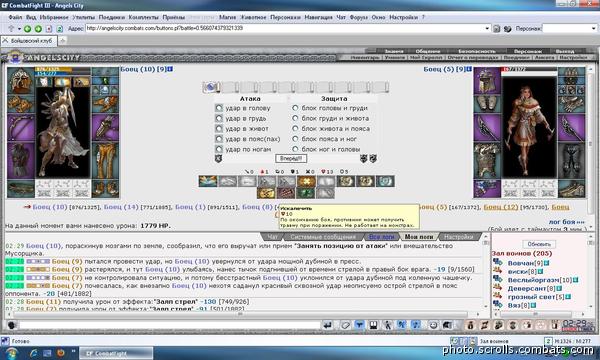Viewport: 600px width, 360px height.
Task: Activate the green clover technique icon
Action: tap(306, 193)
